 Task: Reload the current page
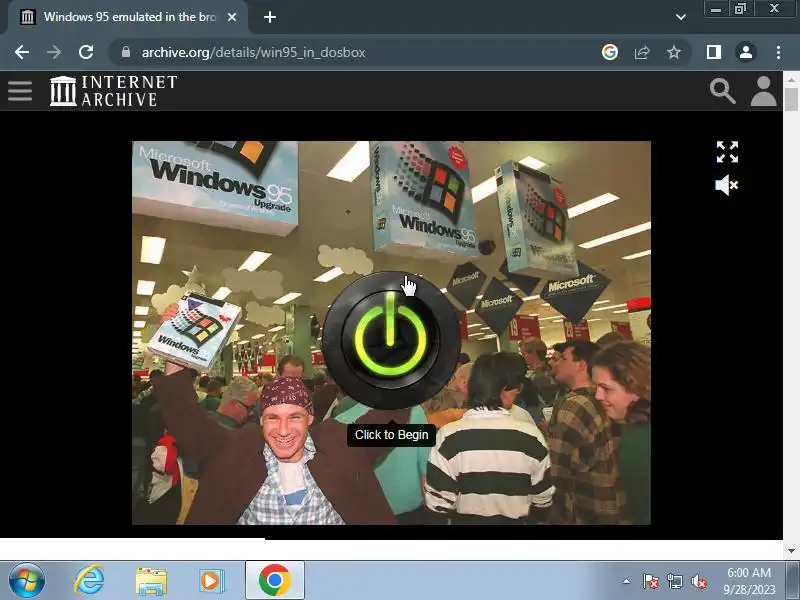point(86,52)
